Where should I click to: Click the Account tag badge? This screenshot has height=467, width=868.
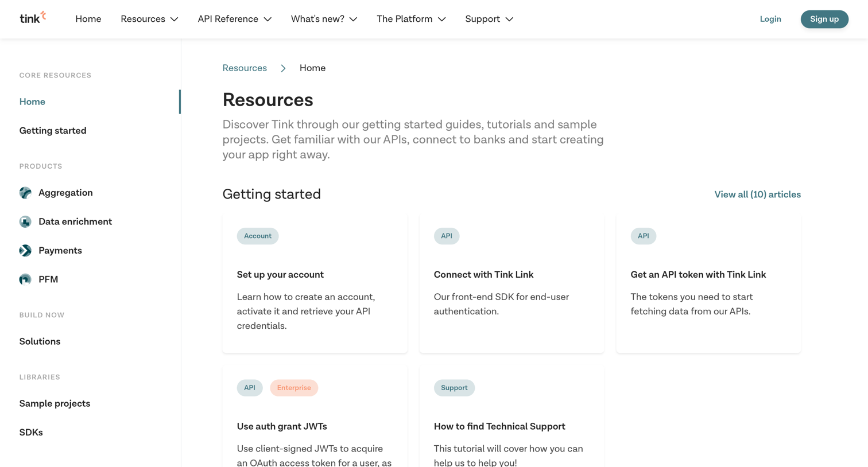(258, 236)
